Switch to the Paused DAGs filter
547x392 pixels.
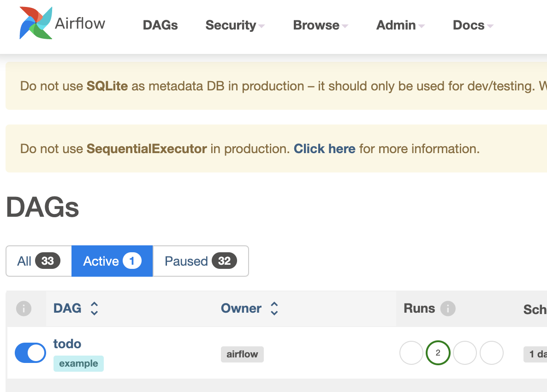(201, 261)
